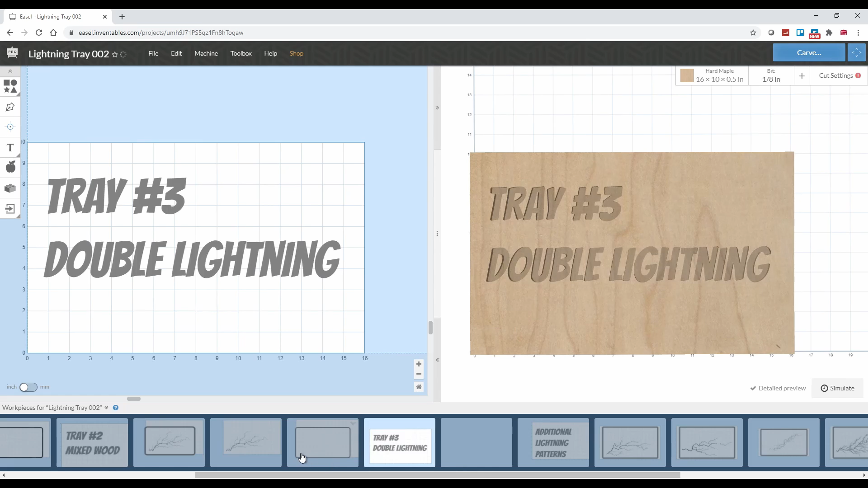The image size is (868, 488).
Task: Enable Detailed preview checkbox
Action: [x=754, y=388]
